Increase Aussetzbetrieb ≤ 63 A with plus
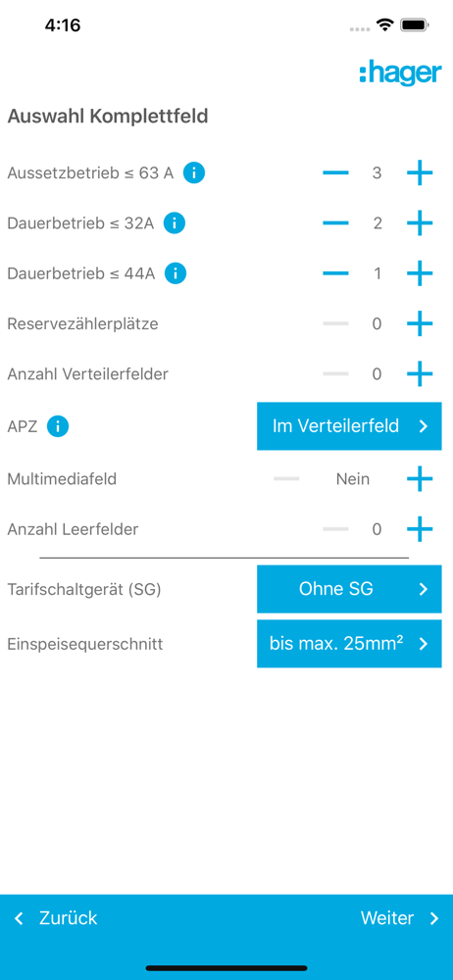 pos(420,173)
